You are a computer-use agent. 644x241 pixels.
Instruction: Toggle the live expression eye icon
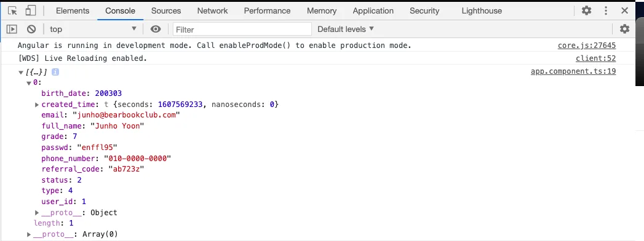coord(155,29)
